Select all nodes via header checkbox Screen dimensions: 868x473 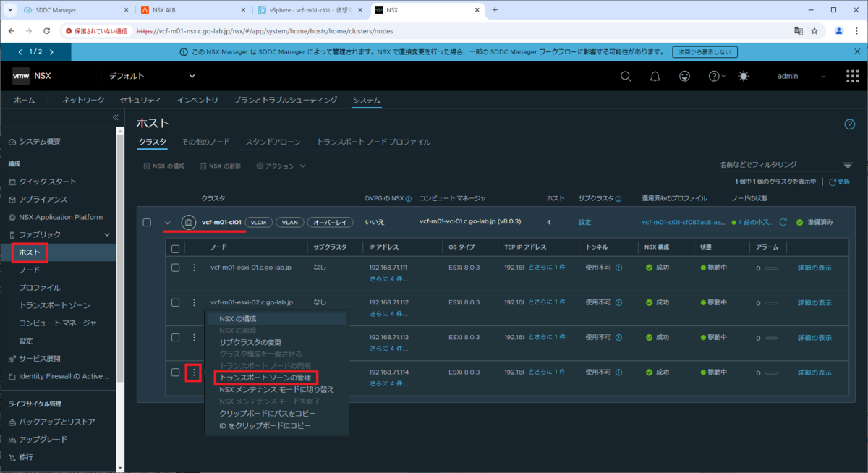[175, 248]
